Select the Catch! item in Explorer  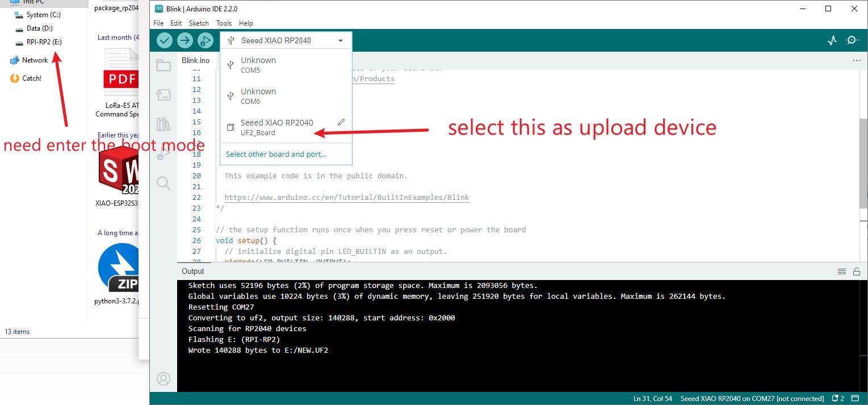[x=32, y=78]
